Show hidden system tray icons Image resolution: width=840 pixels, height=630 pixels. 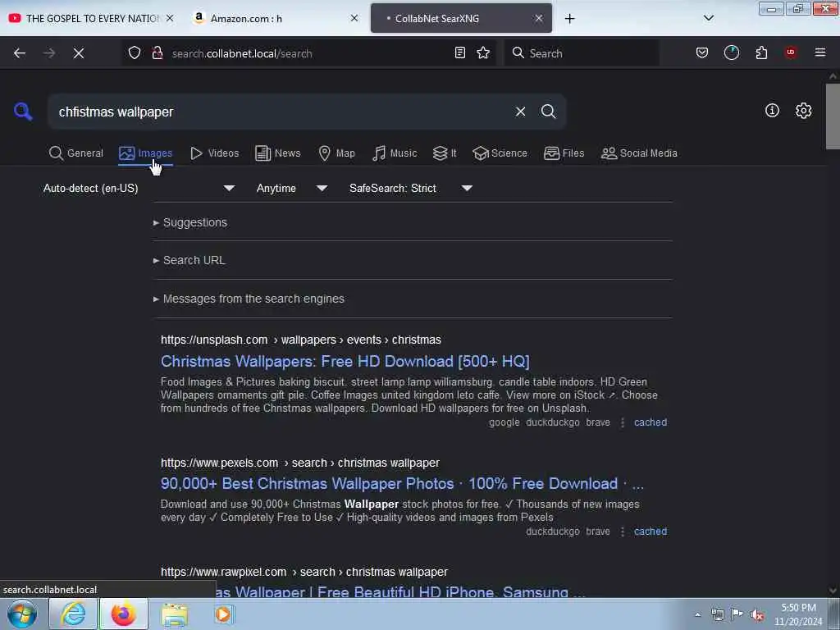pos(697,614)
